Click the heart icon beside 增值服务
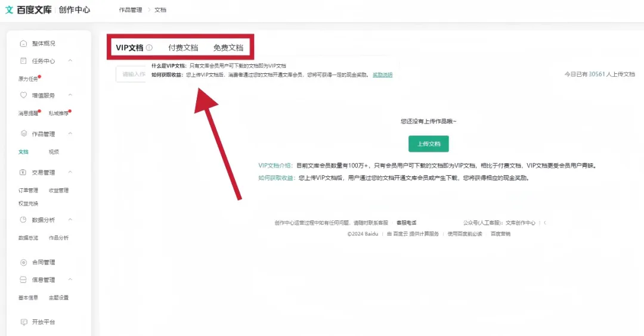644x336 pixels. [x=23, y=95]
